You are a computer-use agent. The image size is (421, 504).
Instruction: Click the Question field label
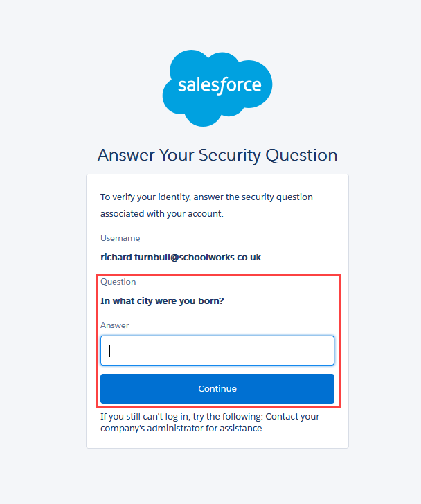point(118,282)
